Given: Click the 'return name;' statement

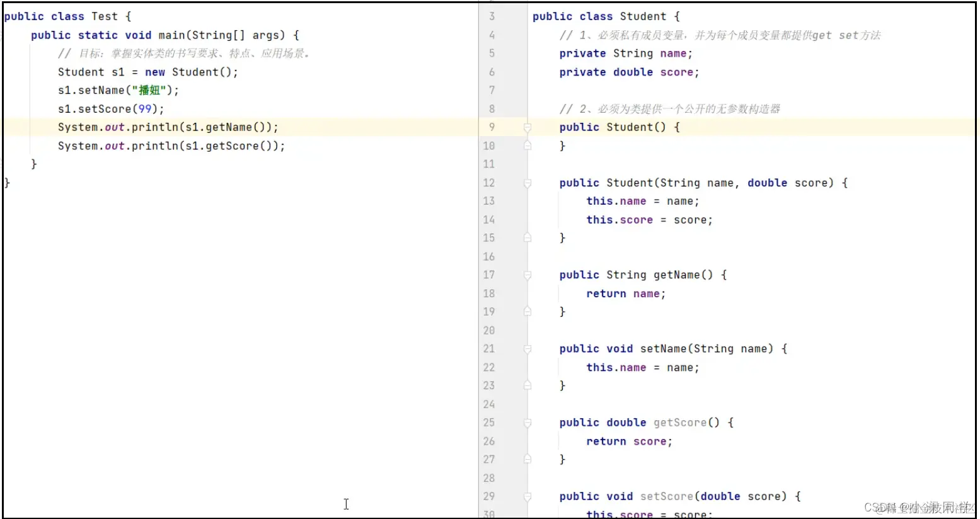Looking at the screenshot, I should tap(626, 294).
